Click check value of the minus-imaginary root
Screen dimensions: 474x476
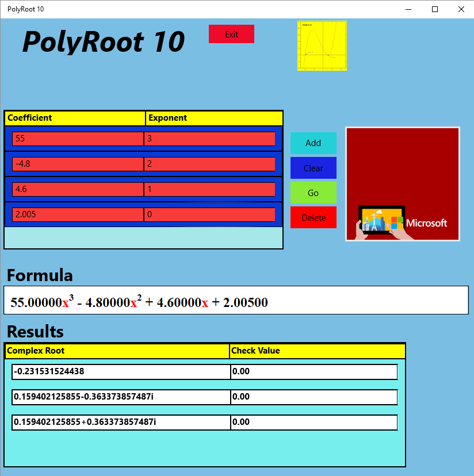point(314,397)
